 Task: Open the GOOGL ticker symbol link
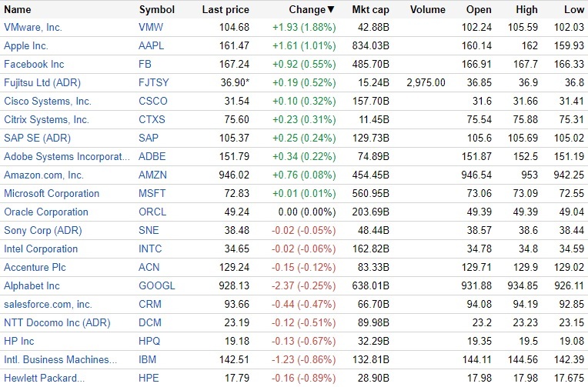point(156,286)
